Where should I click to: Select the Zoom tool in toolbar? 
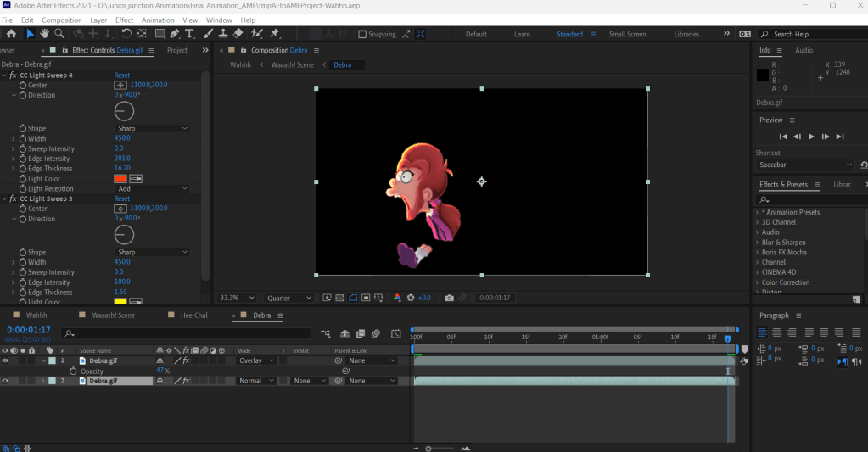59,34
